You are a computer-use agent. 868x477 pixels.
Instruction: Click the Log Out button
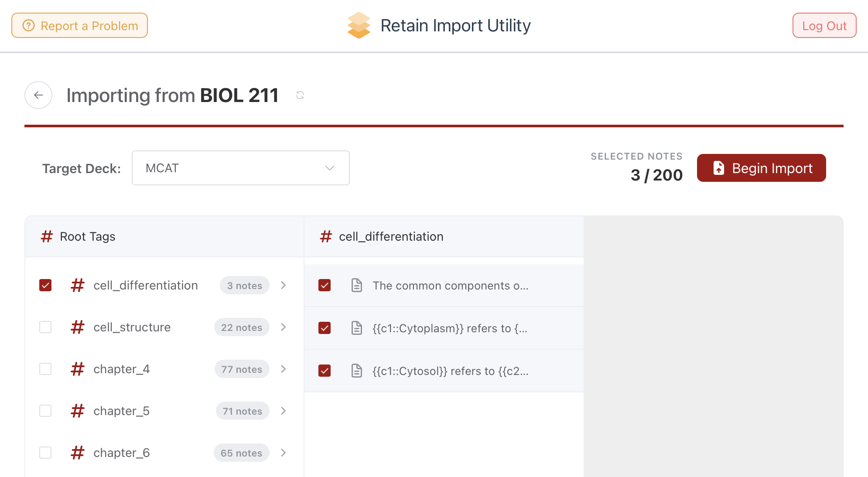pos(824,26)
